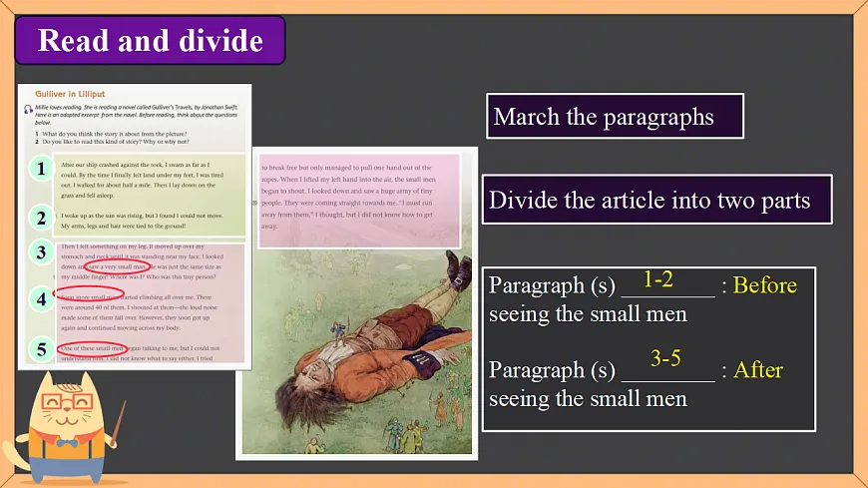
Task: Click the "3-5" answer in the second blank
Action: [x=664, y=358]
